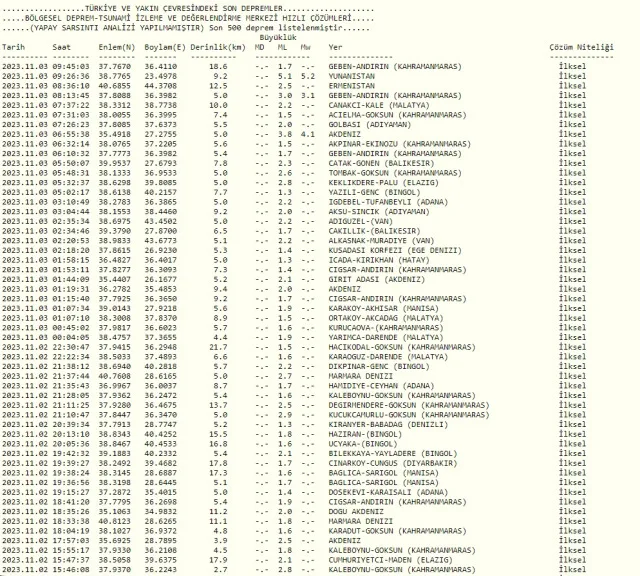This screenshot has height=576, width=640.
Task: Select GOLBASI (ADIYAMAN) location
Action: [x=370, y=125]
